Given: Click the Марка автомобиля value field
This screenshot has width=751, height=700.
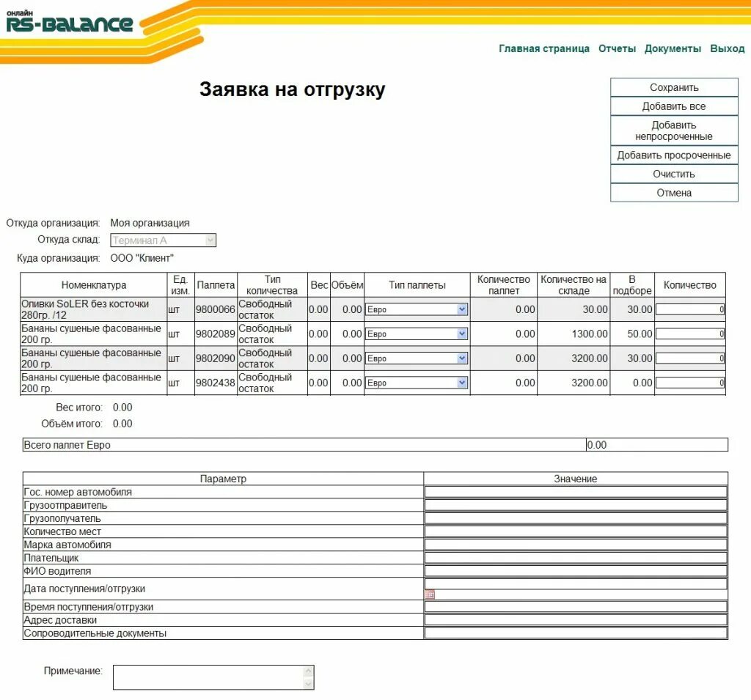Looking at the screenshot, I should coord(576,545).
